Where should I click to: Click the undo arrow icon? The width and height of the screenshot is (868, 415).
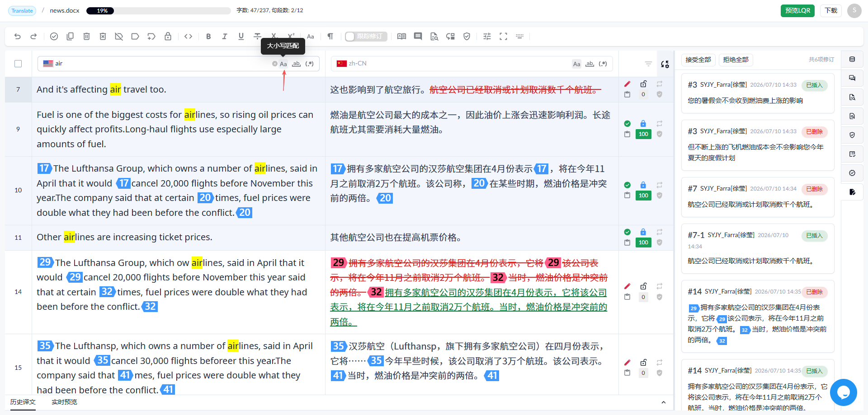pos(18,37)
